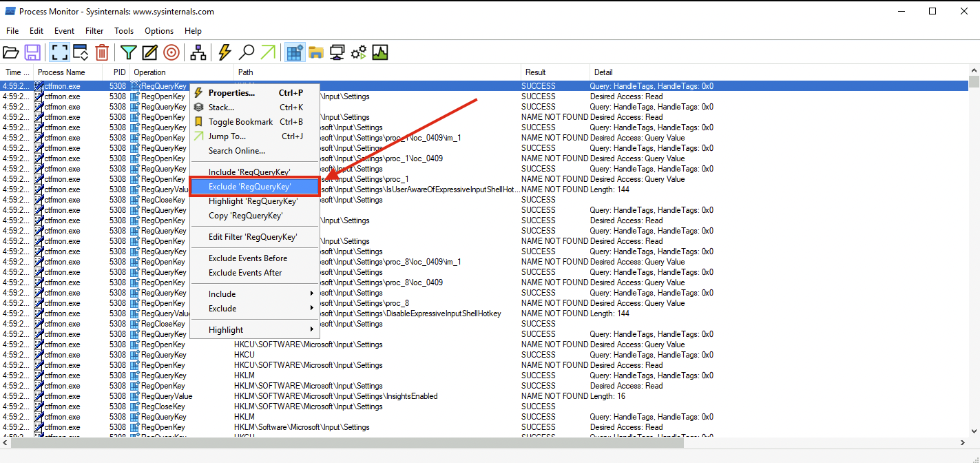Click the Process Name column header
Image resolution: width=980 pixels, height=463 pixels.
tap(61, 72)
